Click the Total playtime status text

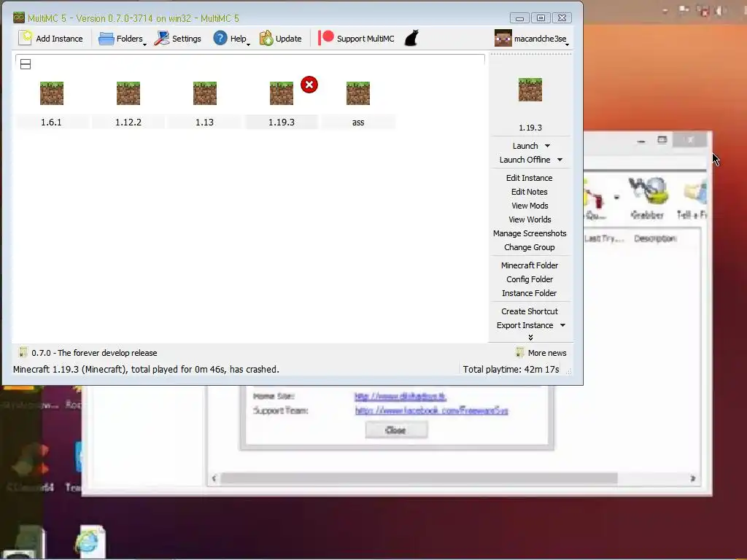(511, 369)
